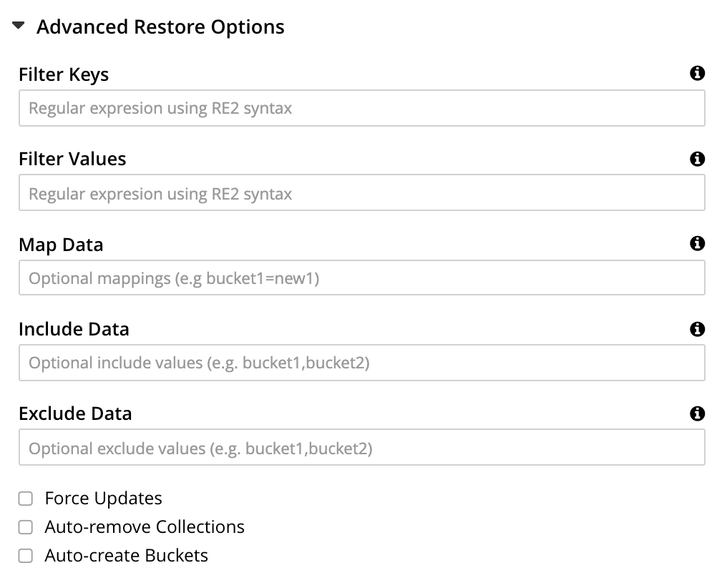Click the Filter Values label
This screenshot has width=717, height=588.
[x=72, y=160]
